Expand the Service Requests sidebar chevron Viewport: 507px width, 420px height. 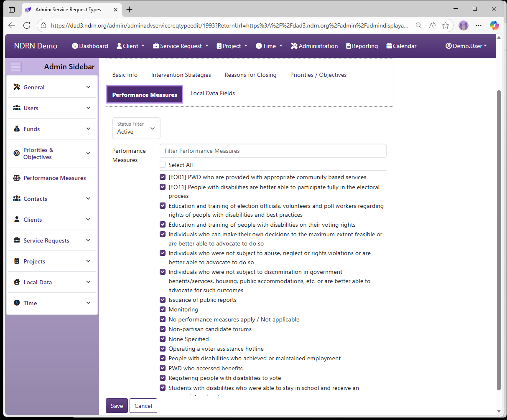88,240
